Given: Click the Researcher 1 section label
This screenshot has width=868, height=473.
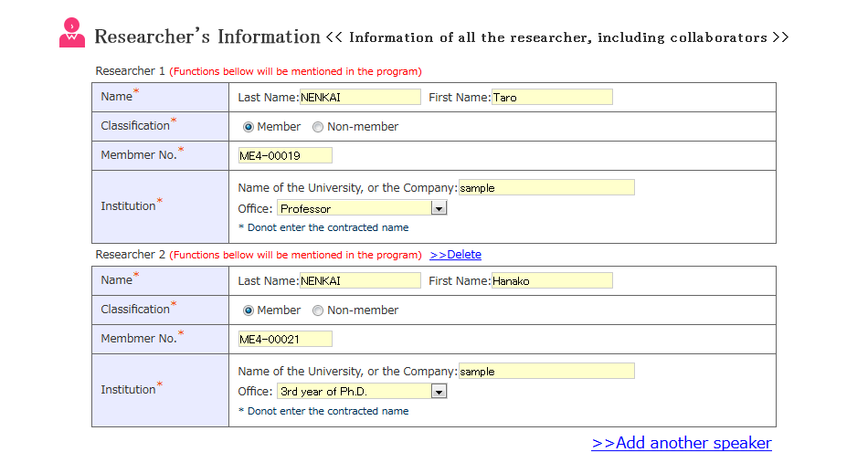Looking at the screenshot, I should (x=130, y=71).
